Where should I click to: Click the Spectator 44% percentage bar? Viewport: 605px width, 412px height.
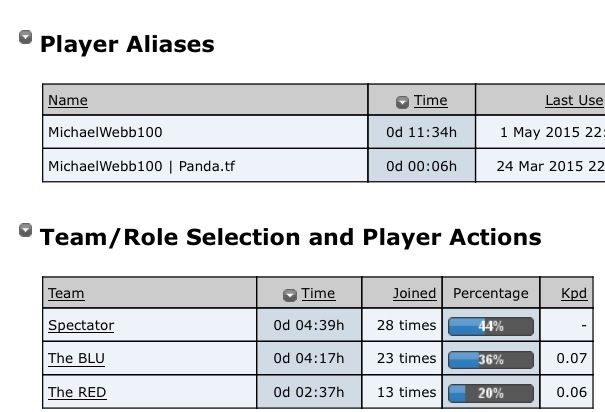click(490, 326)
